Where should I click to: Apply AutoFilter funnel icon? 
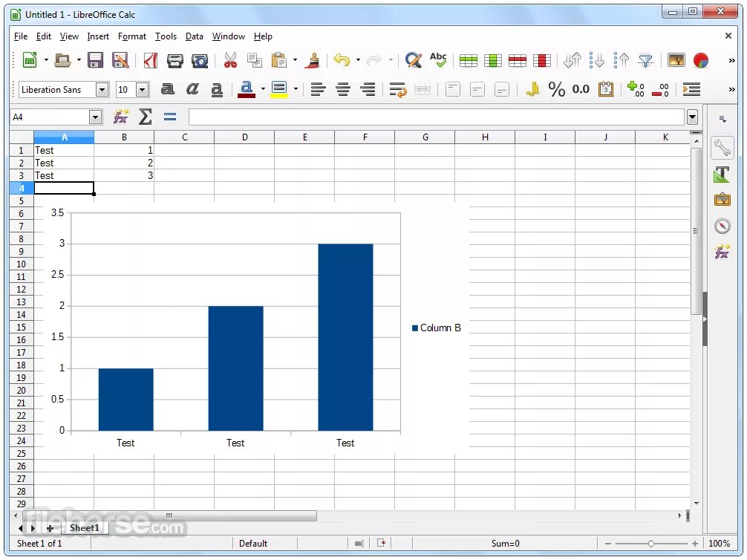(x=645, y=60)
